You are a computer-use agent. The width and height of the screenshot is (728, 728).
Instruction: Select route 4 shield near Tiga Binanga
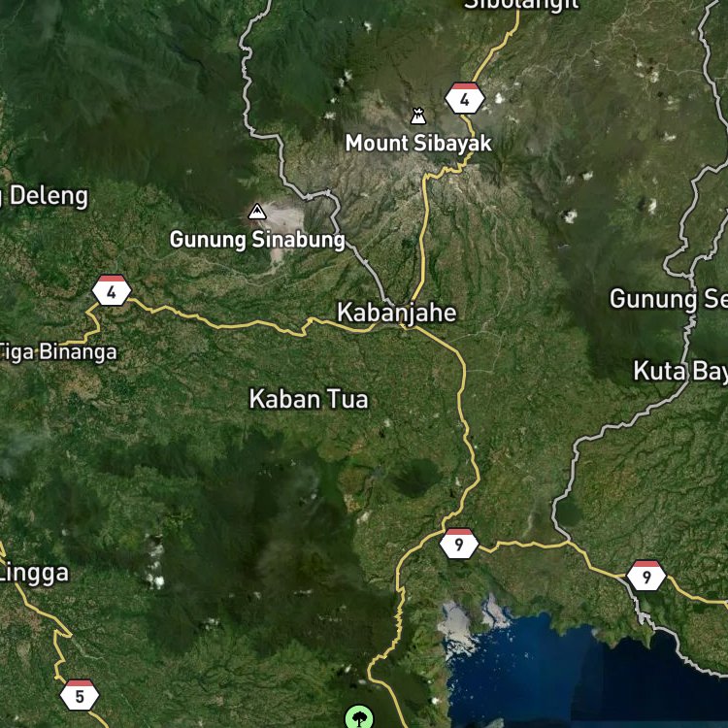[112, 290]
